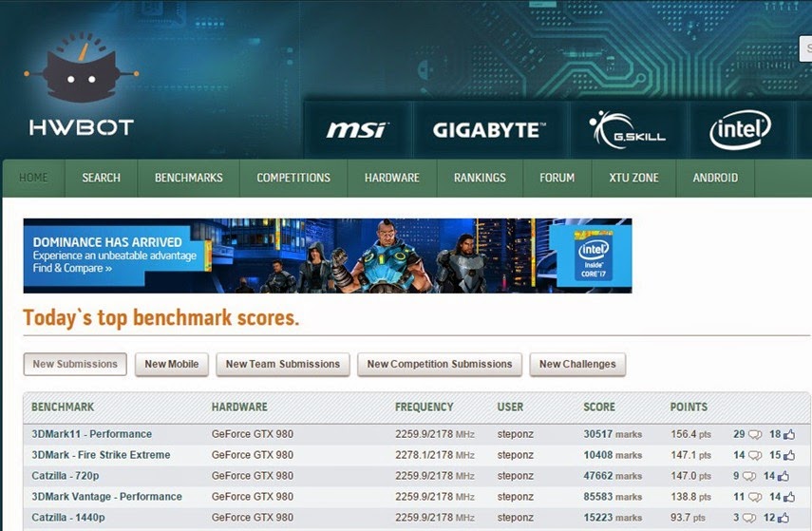Click the Intel Inside Core i7 badge
The width and height of the screenshot is (812, 531).
click(x=594, y=255)
